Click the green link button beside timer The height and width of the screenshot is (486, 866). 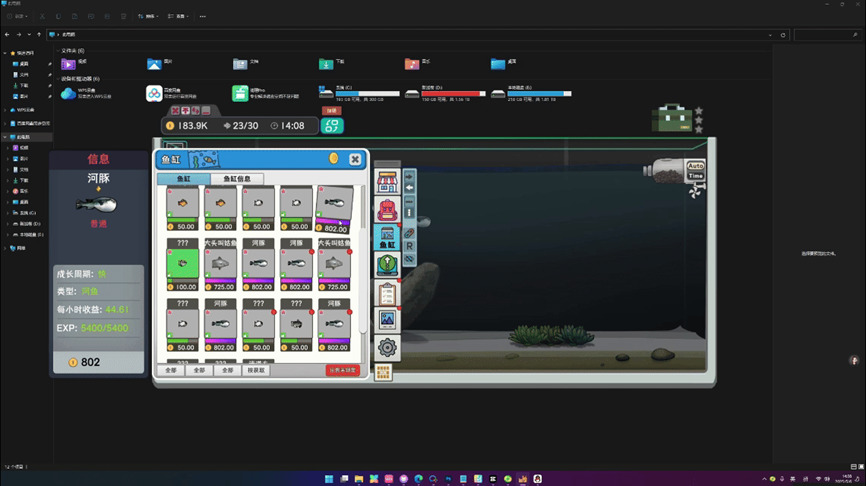click(x=332, y=126)
